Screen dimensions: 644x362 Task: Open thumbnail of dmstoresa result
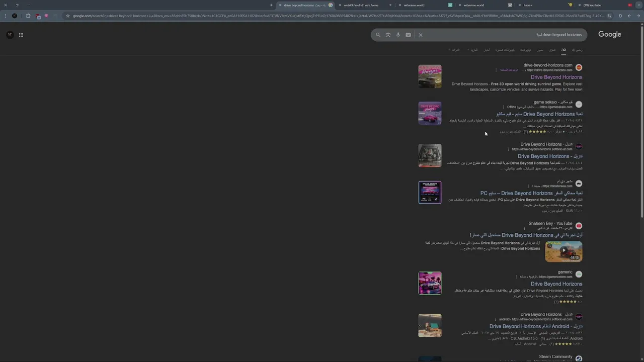click(x=430, y=193)
